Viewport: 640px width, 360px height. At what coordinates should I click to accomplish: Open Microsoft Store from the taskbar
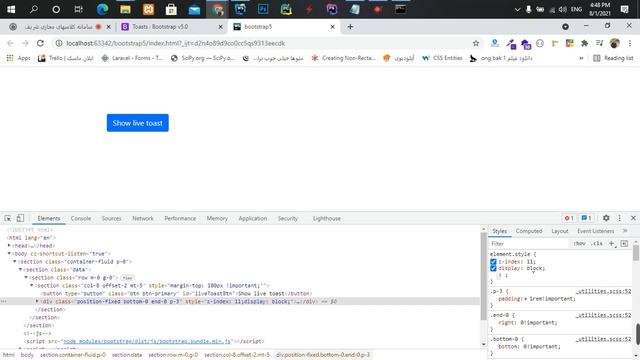click(171, 9)
